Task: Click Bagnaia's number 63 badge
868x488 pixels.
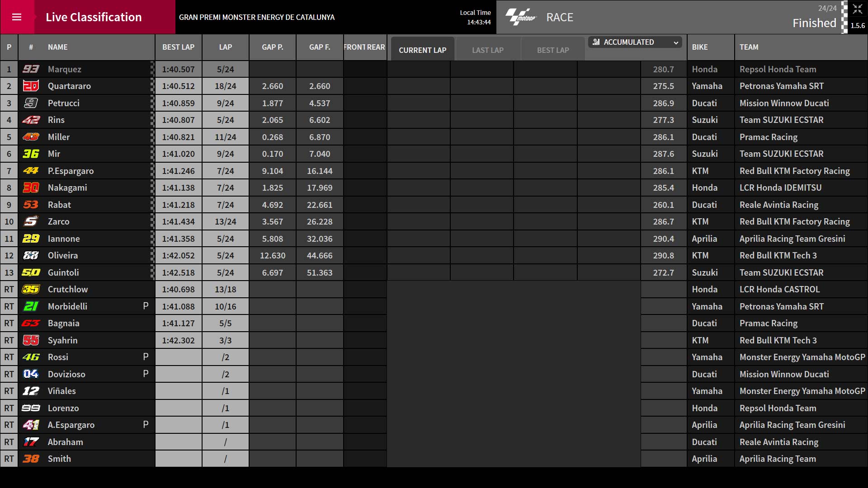Action: point(31,323)
